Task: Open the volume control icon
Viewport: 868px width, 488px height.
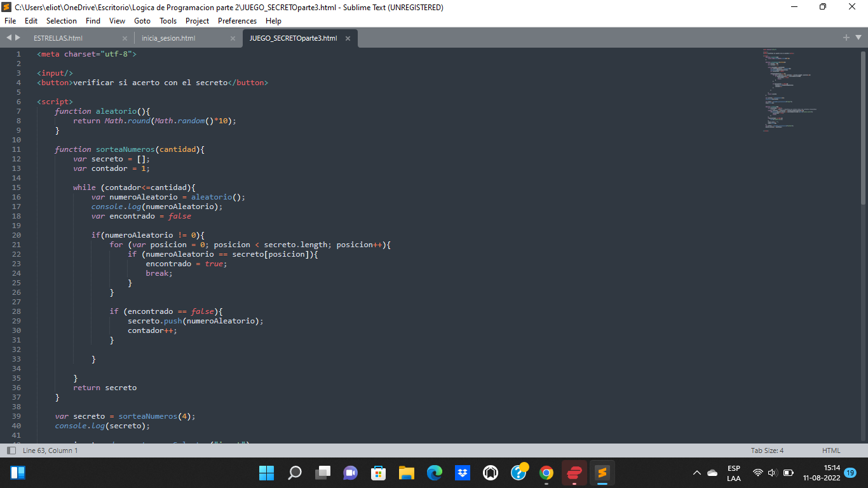Action: pos(773,473)
